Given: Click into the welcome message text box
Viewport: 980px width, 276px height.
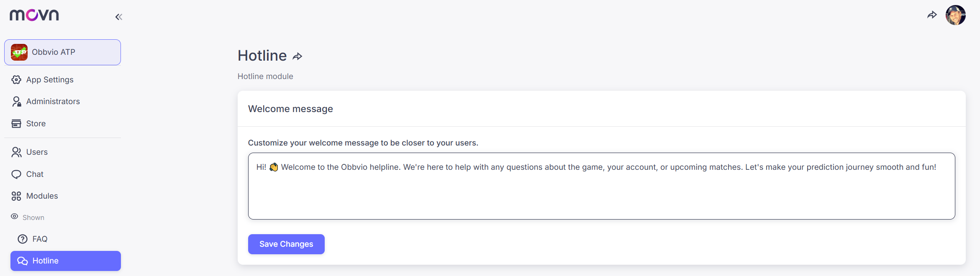Looking at the screenshot, I should [x=601, y=192].
